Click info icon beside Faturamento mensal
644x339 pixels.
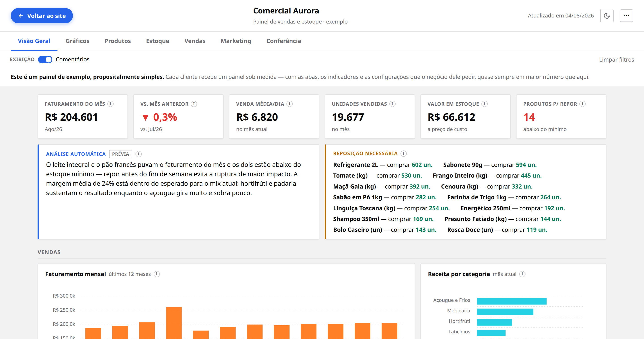click(x=157, y=274)
